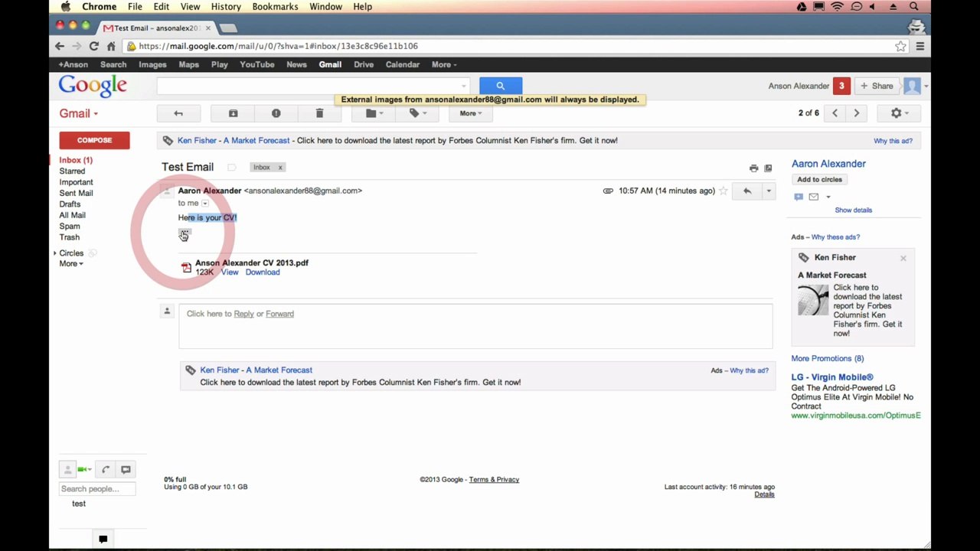
Task: Click the blue Google search button
Action: coord(501,86)
